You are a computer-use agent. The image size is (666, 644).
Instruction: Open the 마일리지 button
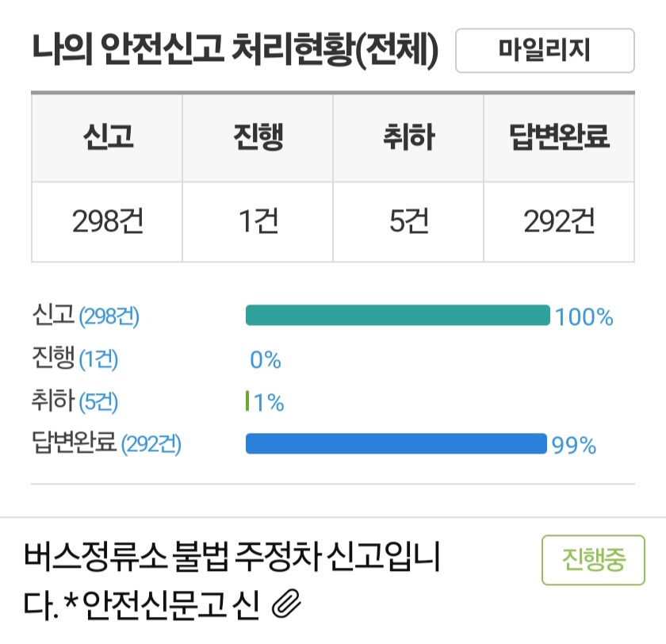click(x=545, y=51)
